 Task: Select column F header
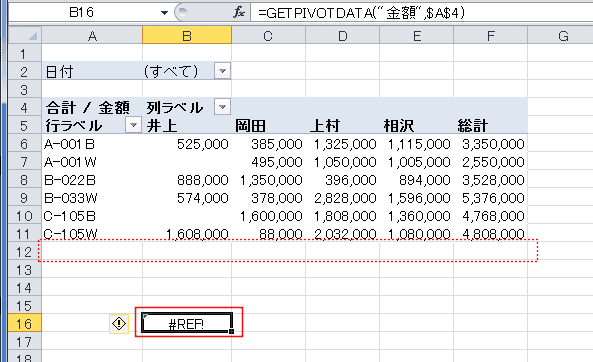pos(491,36)
